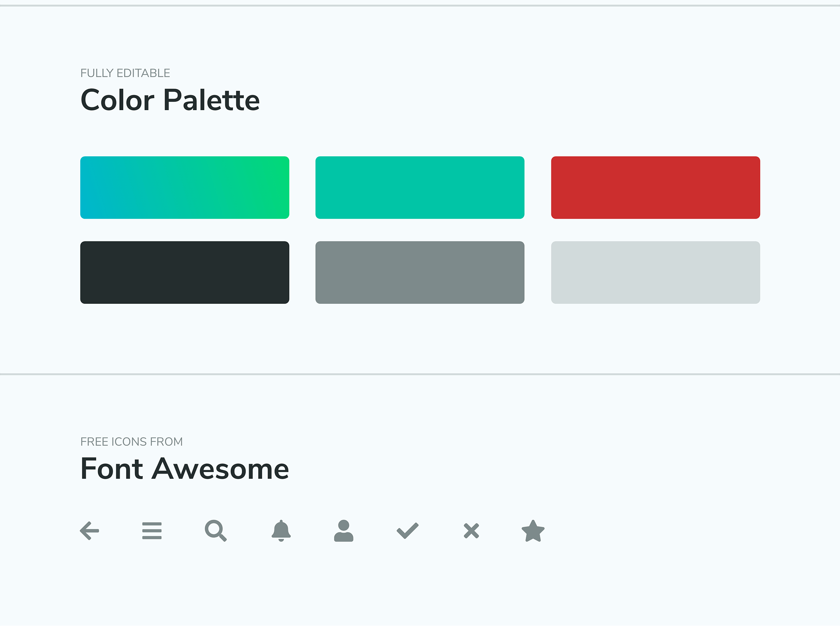Click the horizontal divider above Font Awesome

[420, 374]
